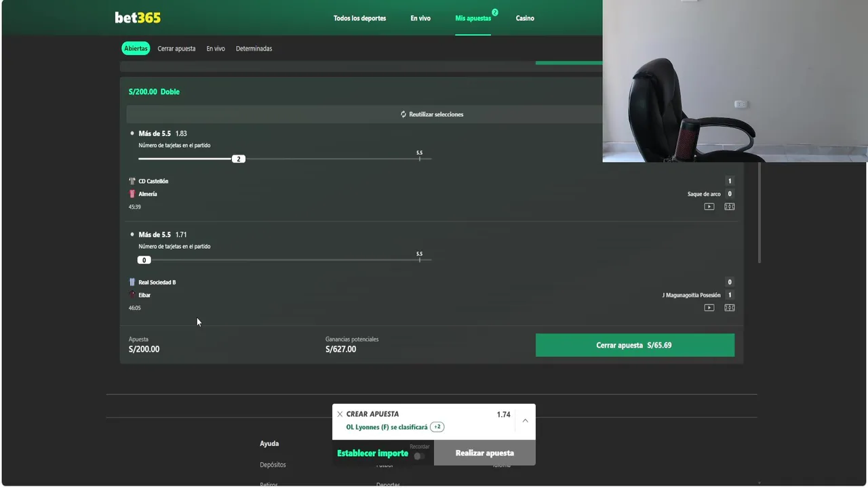The image size is (868, 488).
Task: Open match pitch view for Castellón match
Action: pyautogui.click(x=730, y=207)
